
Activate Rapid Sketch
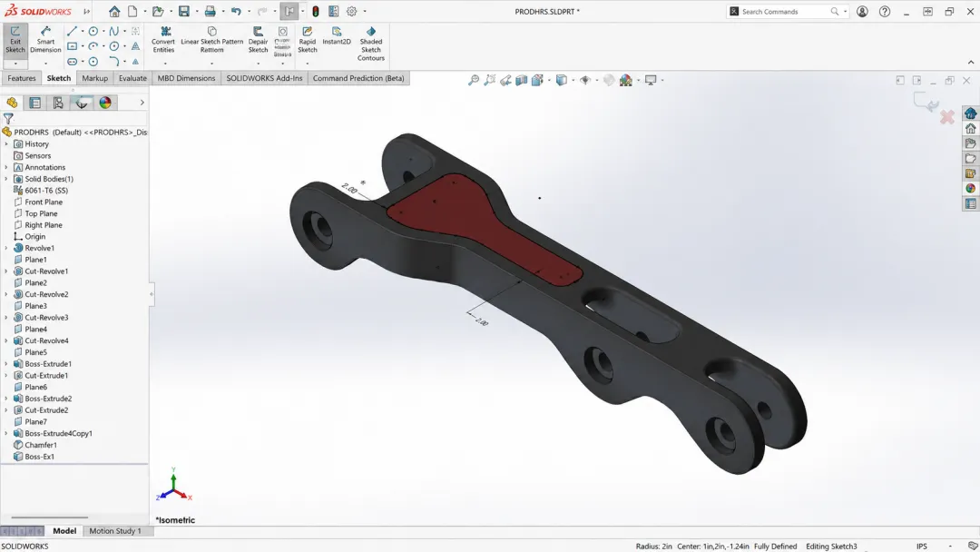point(308,40)
